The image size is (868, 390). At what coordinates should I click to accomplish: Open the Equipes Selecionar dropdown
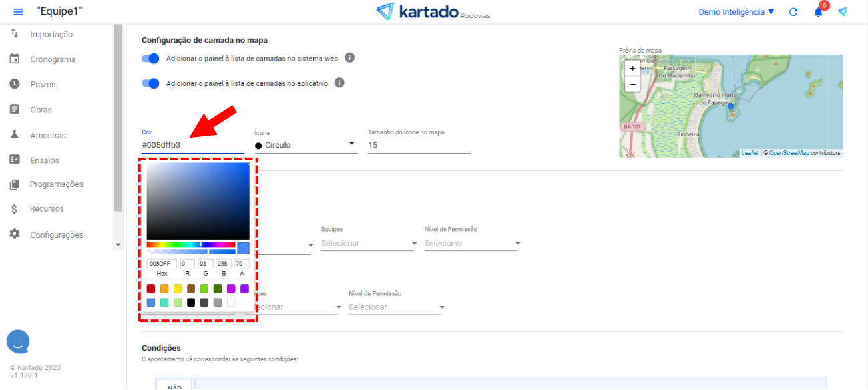coord(369,244)
